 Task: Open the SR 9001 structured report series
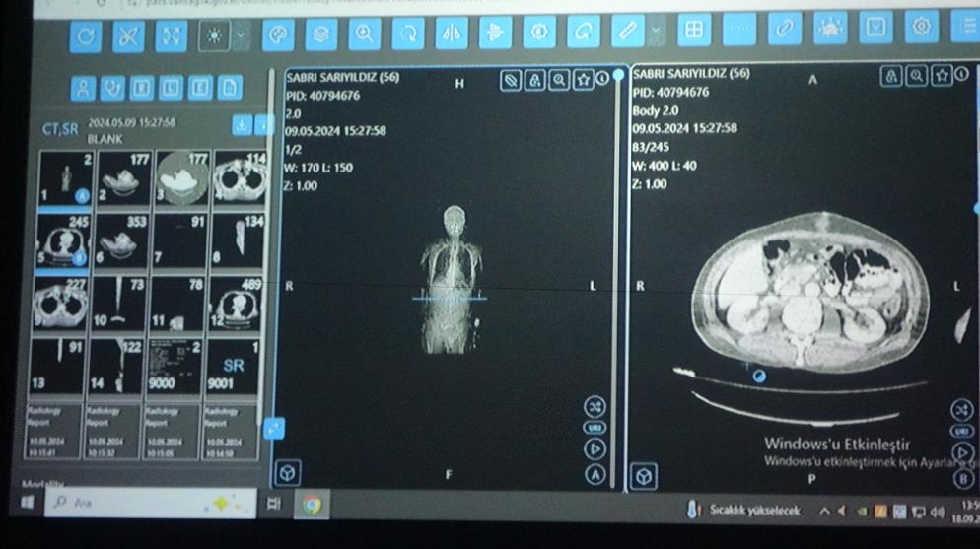click(x=234, y=367)
